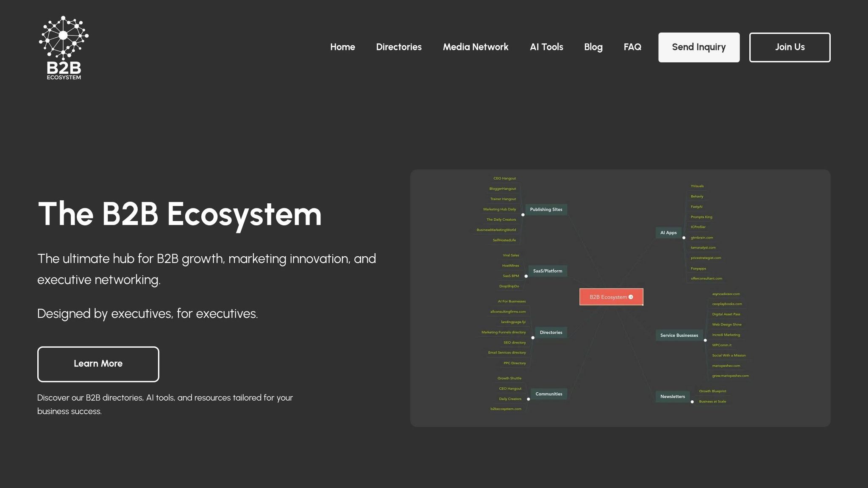Open Directories in the top navigation
The width and height of the screenshot is (868, 488).
[399, 47]
